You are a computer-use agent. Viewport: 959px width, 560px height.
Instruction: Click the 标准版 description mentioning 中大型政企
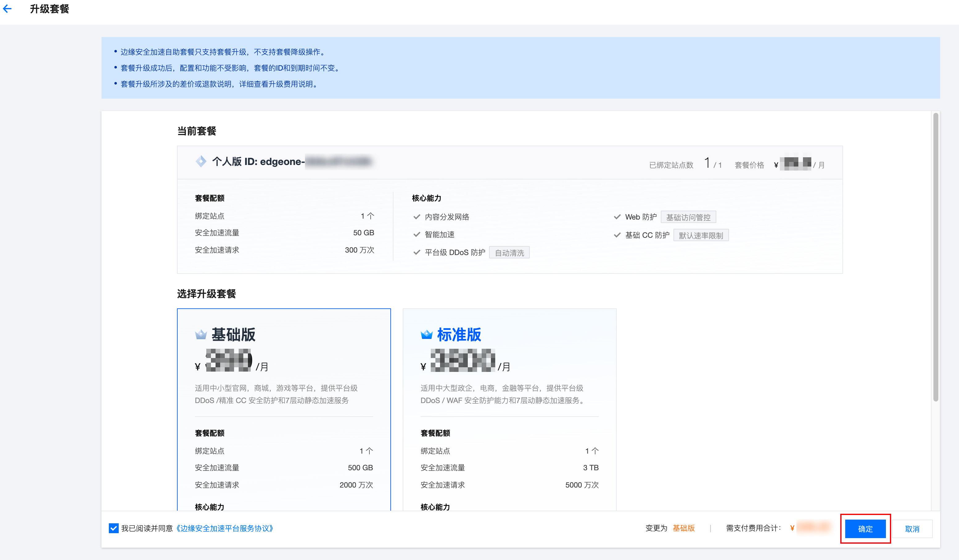click(503, 394)
